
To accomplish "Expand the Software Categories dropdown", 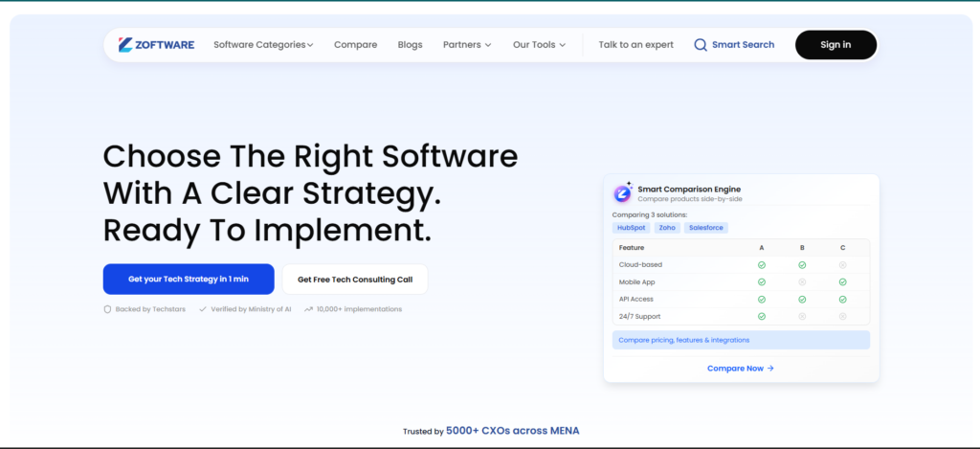I will [x=263, y=45].
